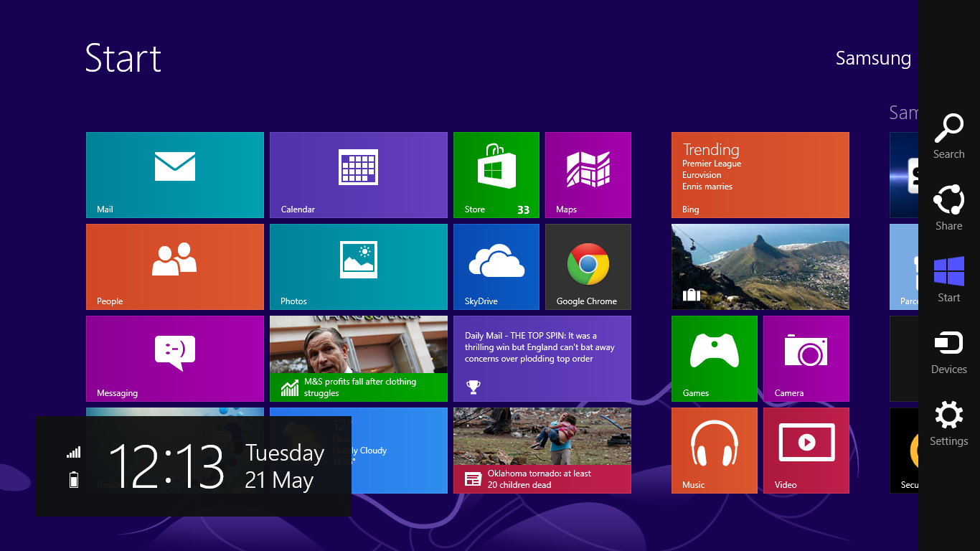Open the Store showing 33 updates
Viewport: 980px width, 551px height.
(x=496, y=174)
